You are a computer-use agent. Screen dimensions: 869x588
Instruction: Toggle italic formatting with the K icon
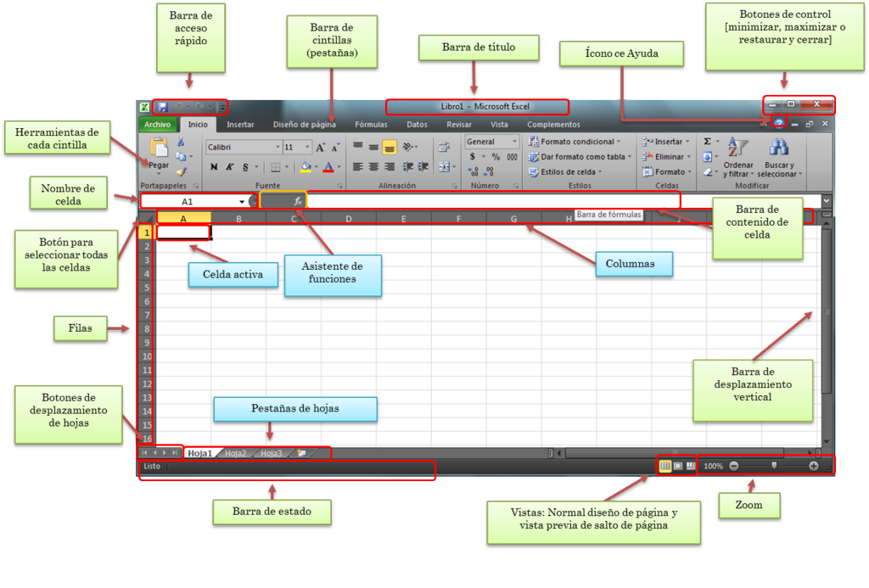tap(230, 166)
